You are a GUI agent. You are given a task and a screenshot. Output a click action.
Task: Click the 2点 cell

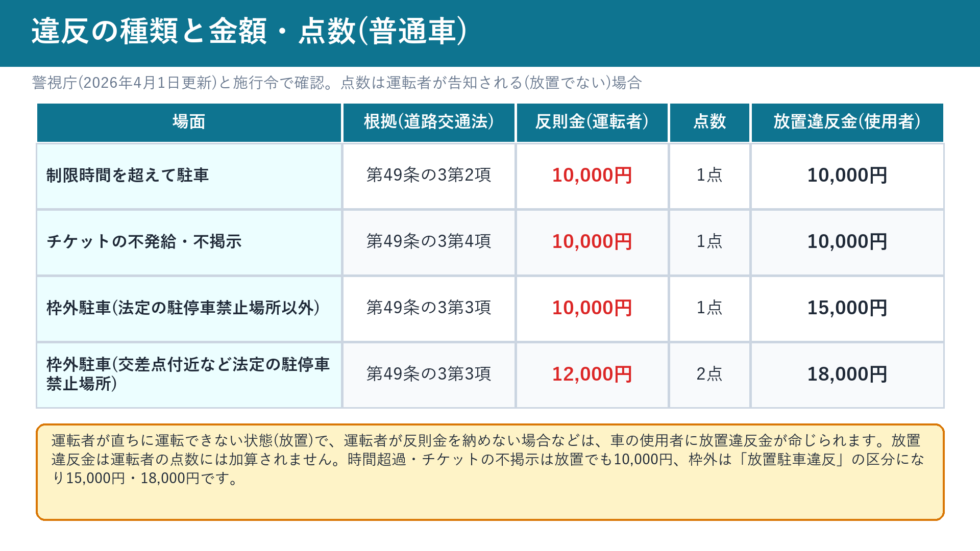[x=709, y=374]
